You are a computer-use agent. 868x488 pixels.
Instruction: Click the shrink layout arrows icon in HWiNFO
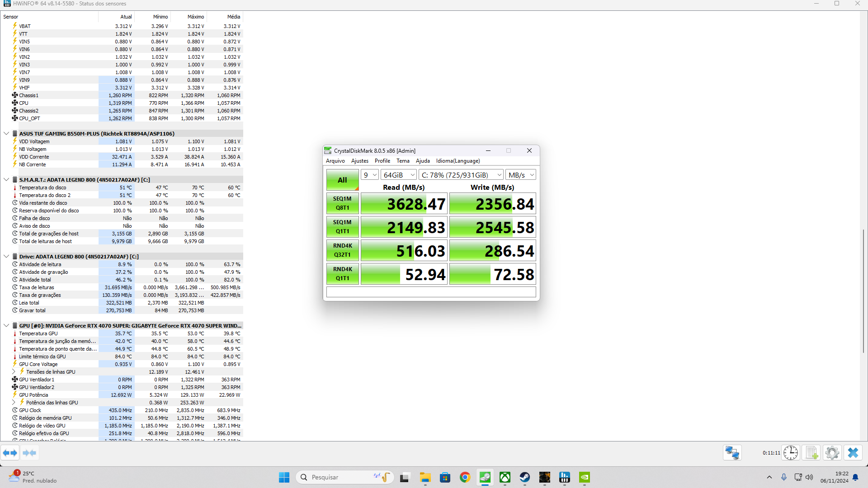pyautogui.click(x=29, y=453)
